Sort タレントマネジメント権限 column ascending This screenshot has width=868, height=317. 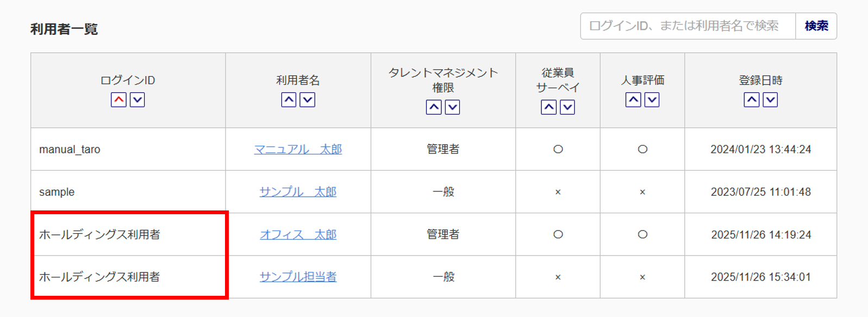pos(434,108)
